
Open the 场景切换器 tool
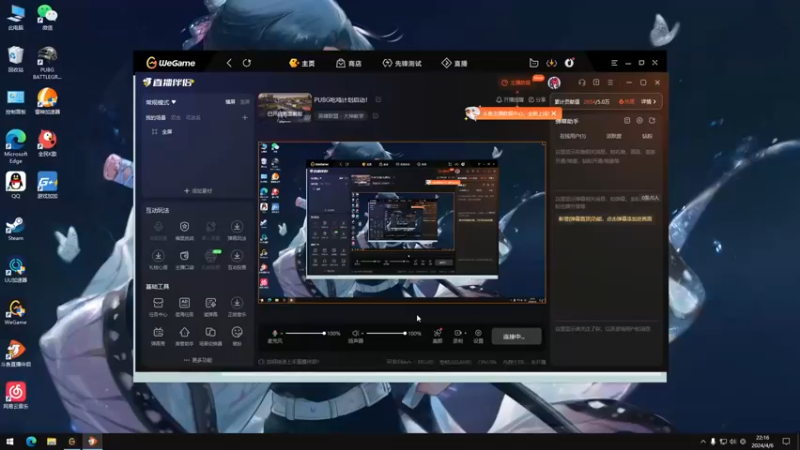pyautogui.click(x=210, y=336)
